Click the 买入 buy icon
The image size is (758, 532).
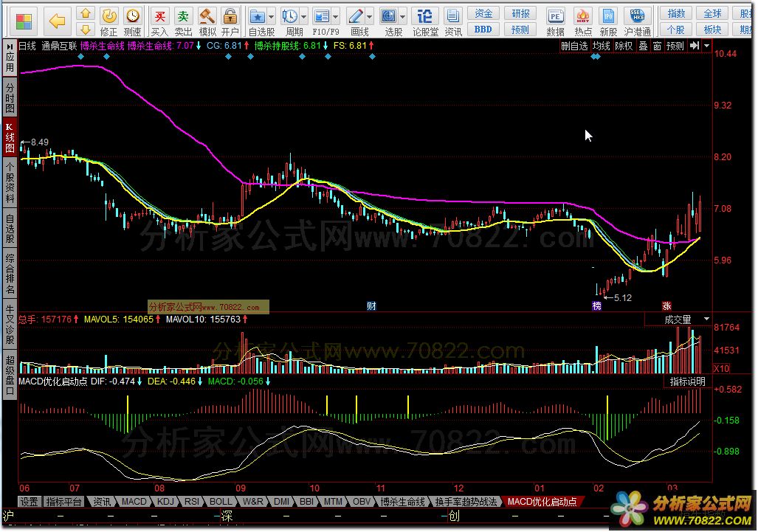[x=159, y=22]
